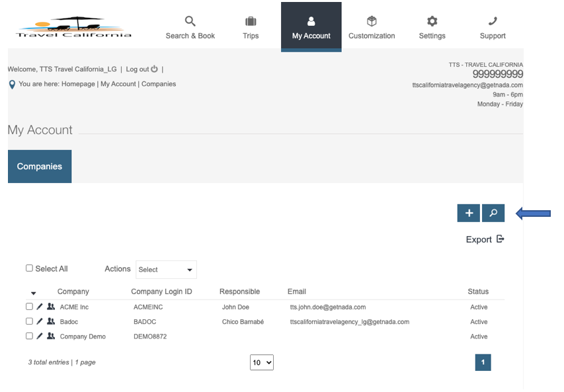This screenshot has height=392, width=564.
Task: Check the ACME Inc row checkbox
Action: click(x=29, y=307)
